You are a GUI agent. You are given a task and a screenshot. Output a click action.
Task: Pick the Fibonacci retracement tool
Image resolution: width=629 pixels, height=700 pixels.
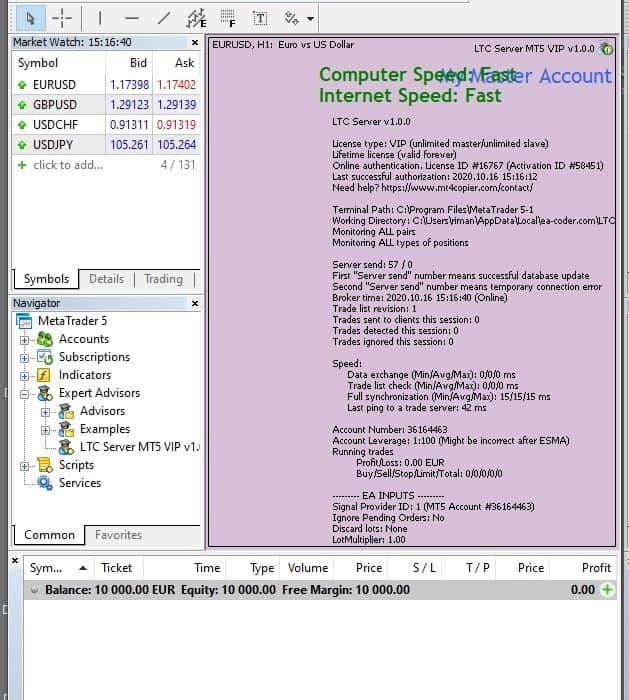pos(228,18)
